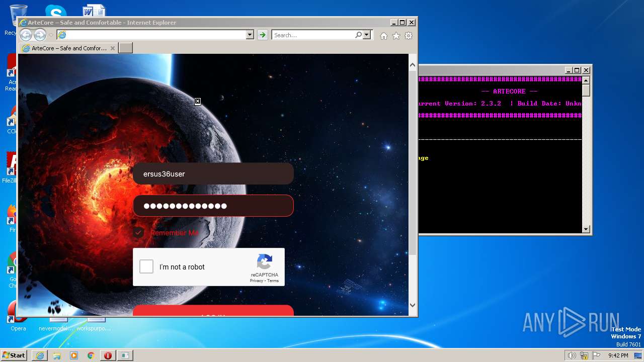Screen dimensions: 644x362
Task: Click the Remember Me label text
Action: click(174, 233)
